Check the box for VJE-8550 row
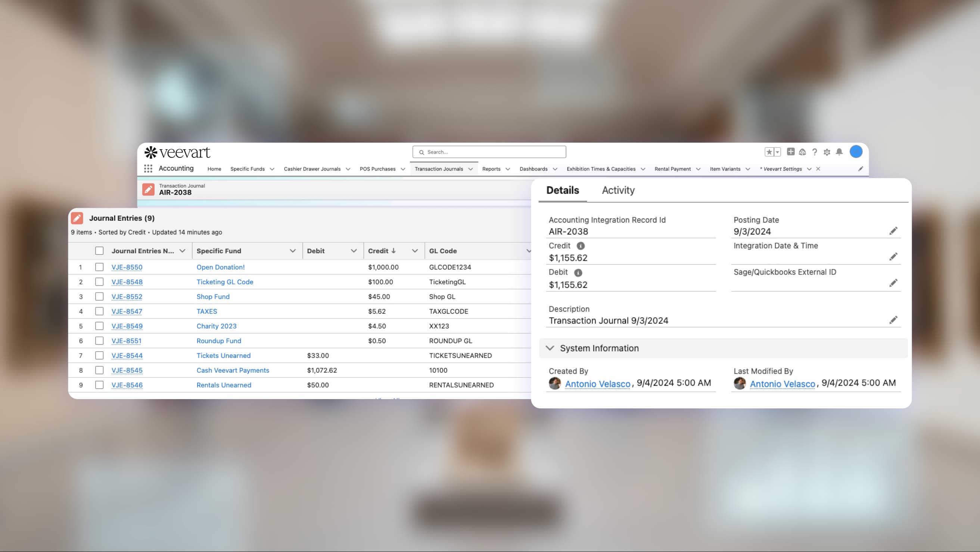 point(99,267)
